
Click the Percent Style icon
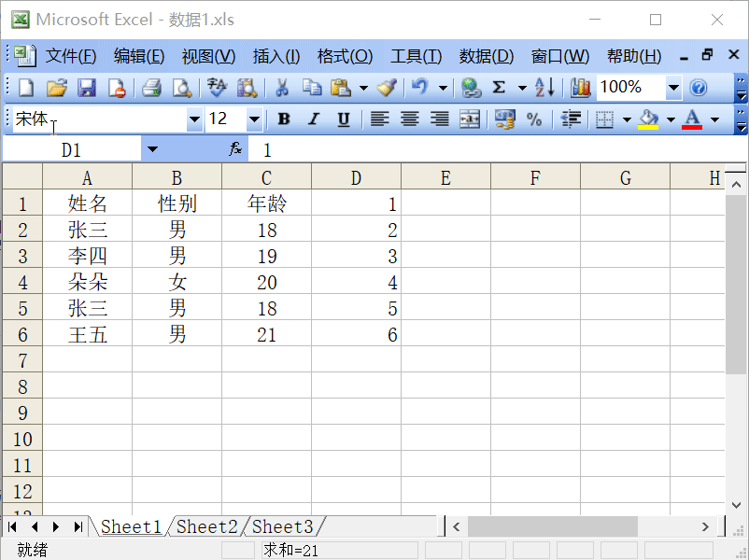coord(534,119)
